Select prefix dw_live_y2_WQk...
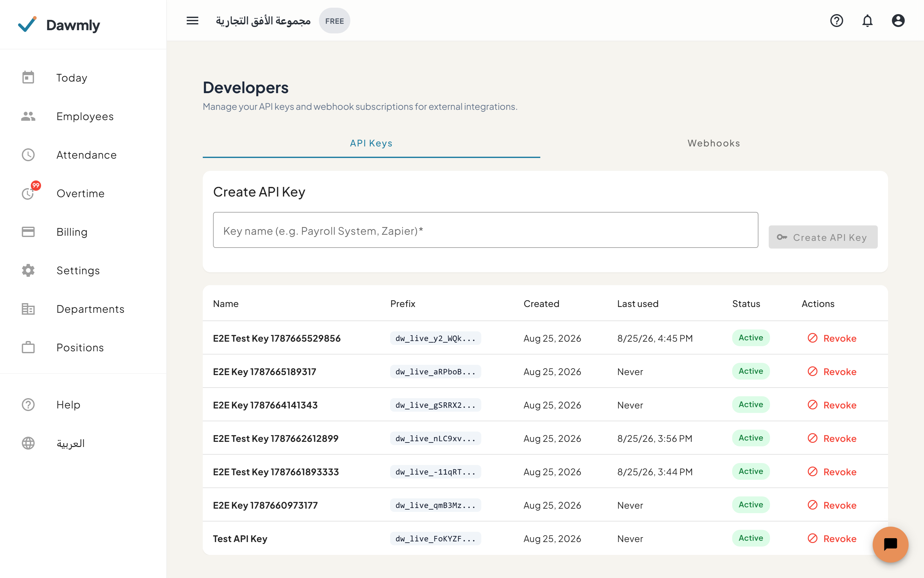 435,338
